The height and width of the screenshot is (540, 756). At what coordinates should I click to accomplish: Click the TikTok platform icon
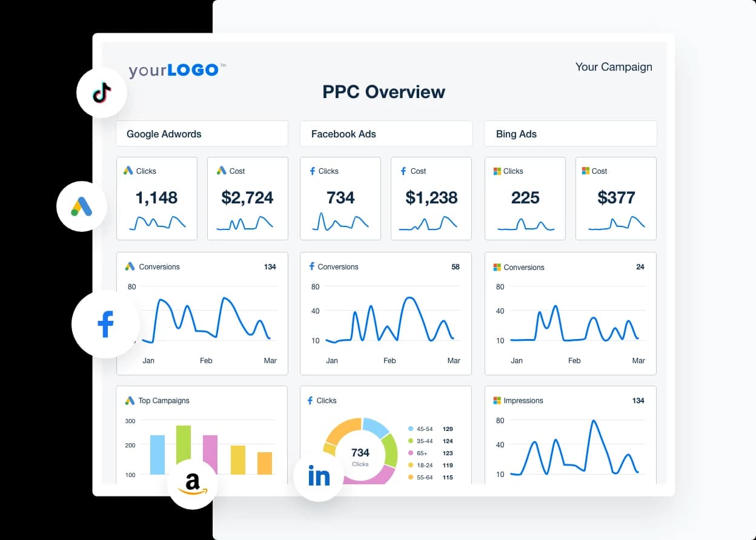(101, 93)
